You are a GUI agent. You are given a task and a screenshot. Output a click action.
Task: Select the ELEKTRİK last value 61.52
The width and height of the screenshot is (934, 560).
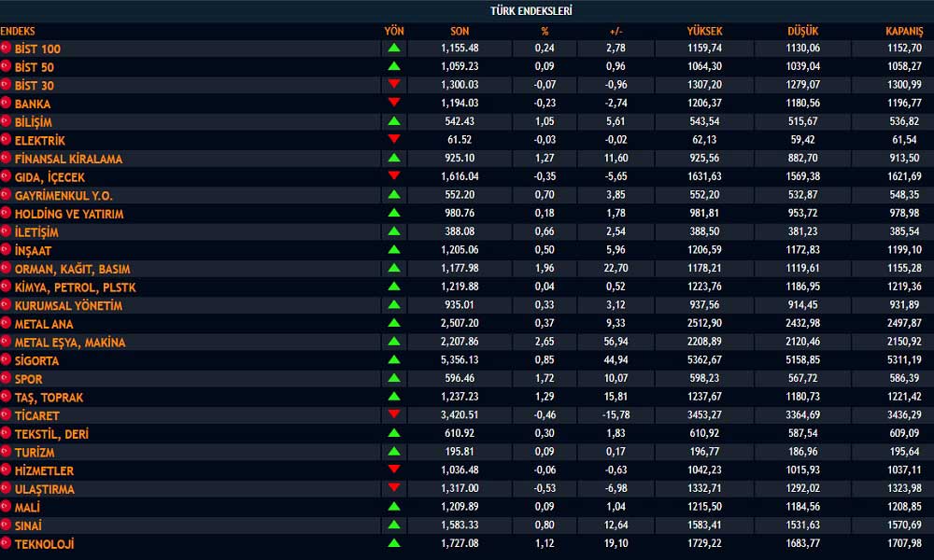point(460,139)
